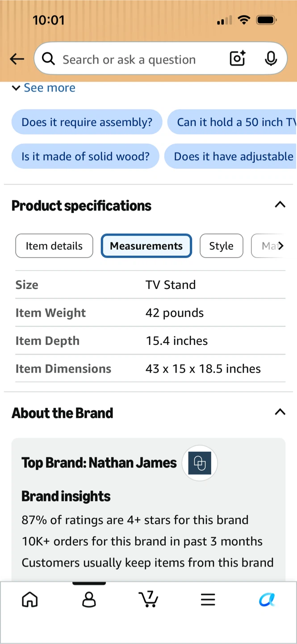The image size is (297, 644).
Task: Open the hamburger menu icon
Action: (x=208, y=599)
